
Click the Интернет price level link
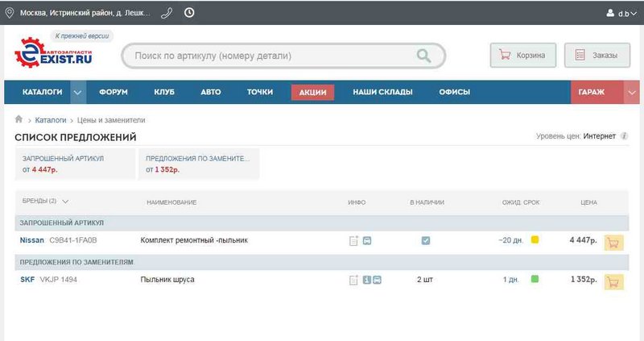pos(599,136)
